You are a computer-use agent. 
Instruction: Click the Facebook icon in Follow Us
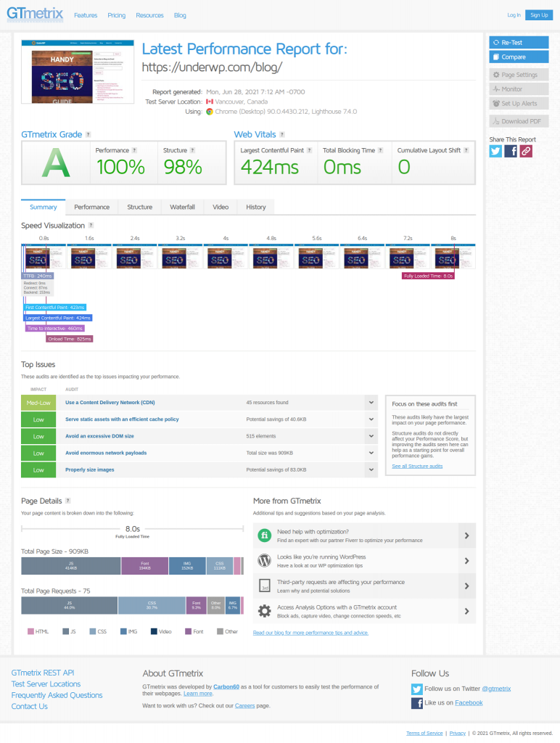click(417, 703)
